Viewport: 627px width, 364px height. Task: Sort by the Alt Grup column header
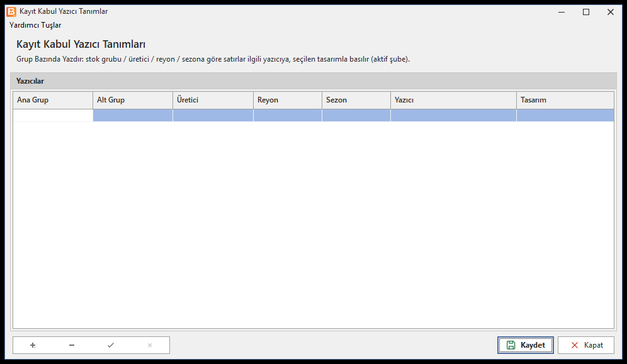(x=133, y=100)
